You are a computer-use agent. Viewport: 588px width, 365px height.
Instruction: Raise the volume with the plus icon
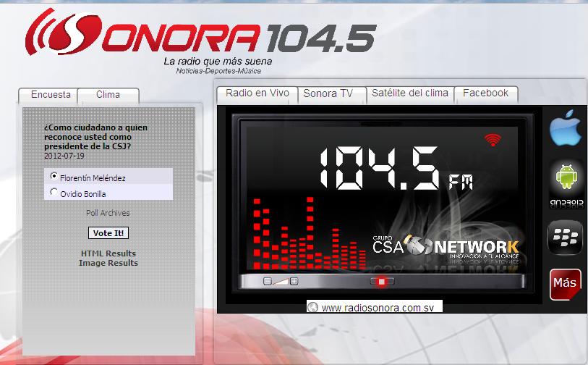tap(294, 281)
